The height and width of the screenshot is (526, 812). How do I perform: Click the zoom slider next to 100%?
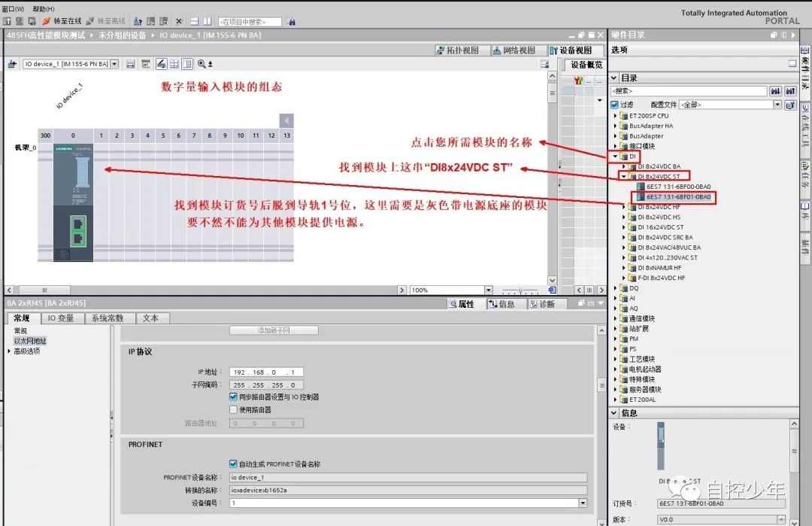point(520,290)
